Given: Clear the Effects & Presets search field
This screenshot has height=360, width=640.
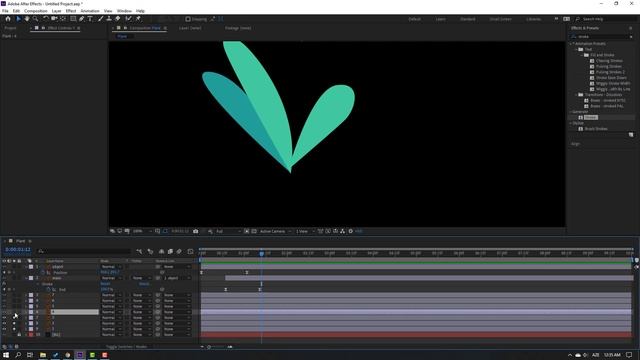Looking at the screenshot, I should point(631,37).
